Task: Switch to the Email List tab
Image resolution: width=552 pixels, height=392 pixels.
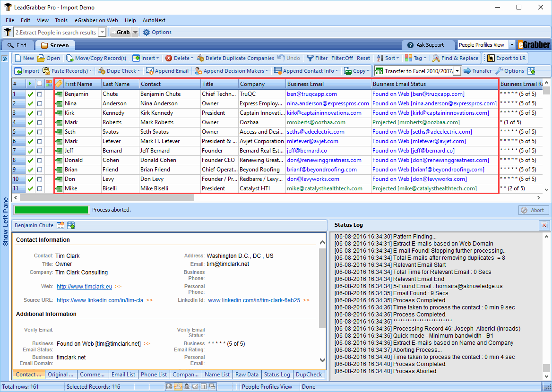Action: tap(123, 375)
